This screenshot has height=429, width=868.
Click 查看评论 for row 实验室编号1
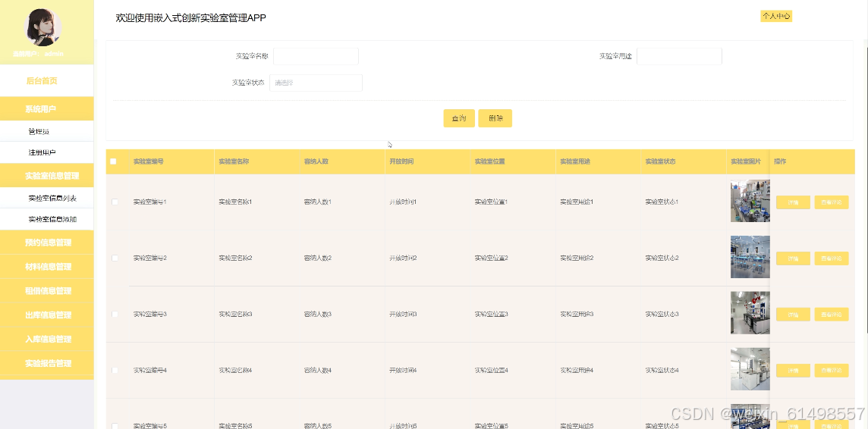(832, 202)
